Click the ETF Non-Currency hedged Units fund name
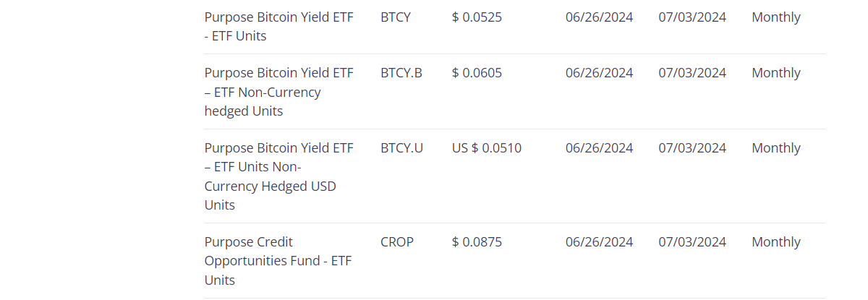This screenshot has width=868, height=300. tap(278, 92)
